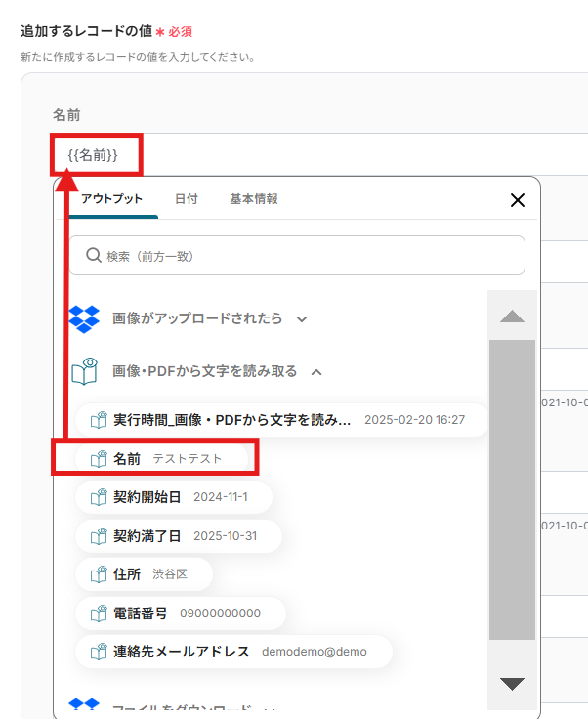
Task: Click the 名前 field label
Action: (x=66, y=115)
